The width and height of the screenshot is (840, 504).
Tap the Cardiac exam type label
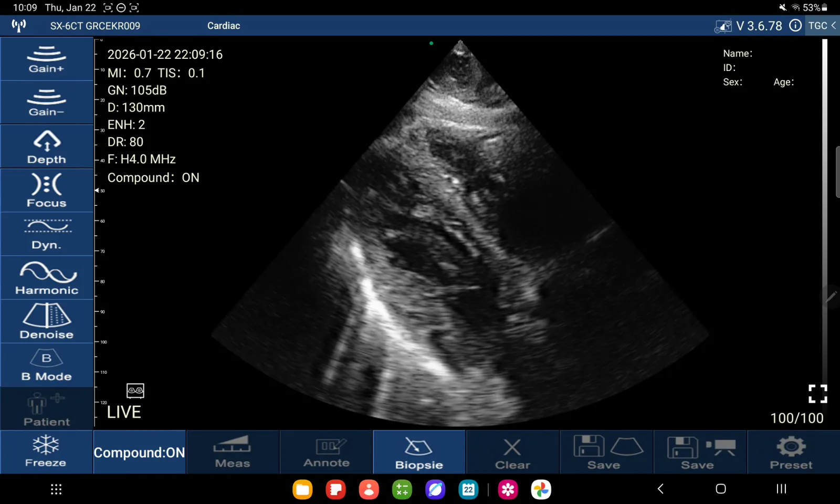(x=224, y=26)
